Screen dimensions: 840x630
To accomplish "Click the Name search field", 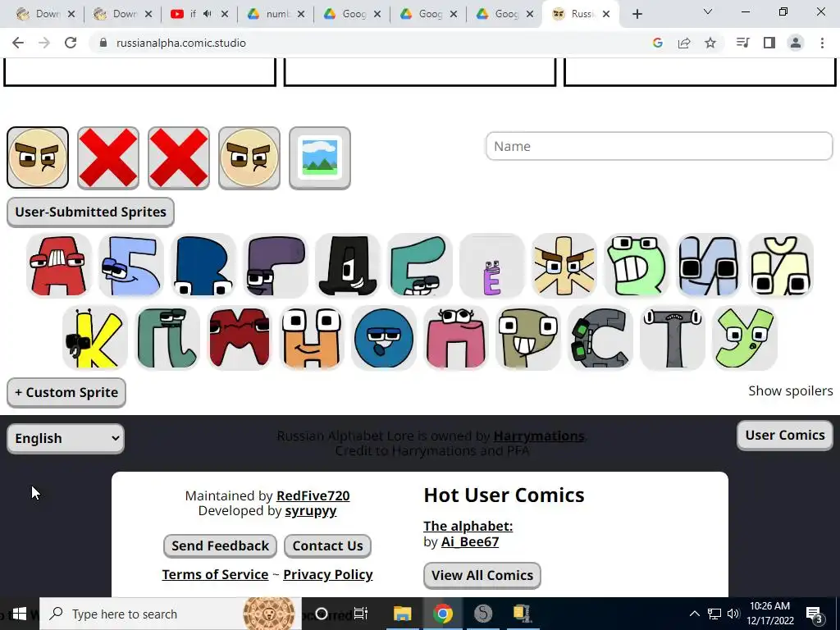I will [x=659, y=146].
